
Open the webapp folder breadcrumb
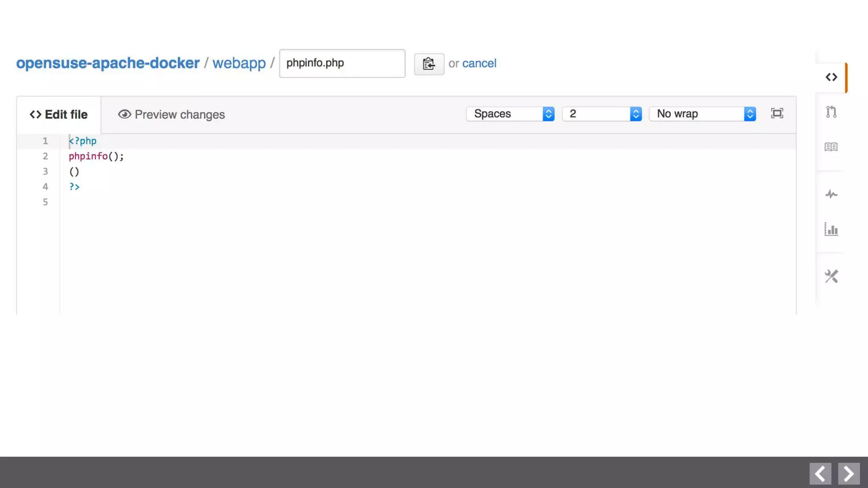[x=239, y=63]
